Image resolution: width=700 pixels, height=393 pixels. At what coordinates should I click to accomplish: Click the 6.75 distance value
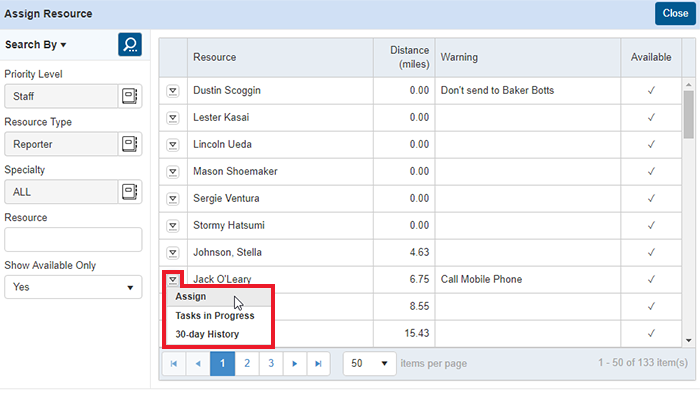click(419, 280)
